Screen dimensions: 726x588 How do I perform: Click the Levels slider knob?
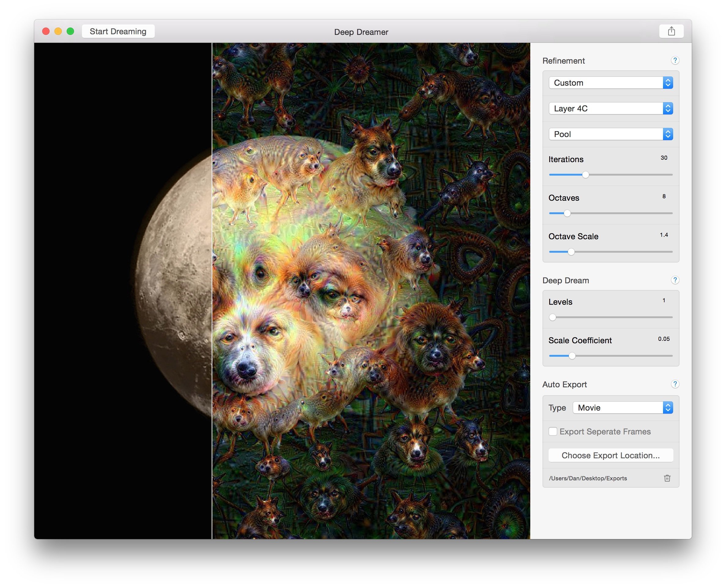[x=553, y=317]
